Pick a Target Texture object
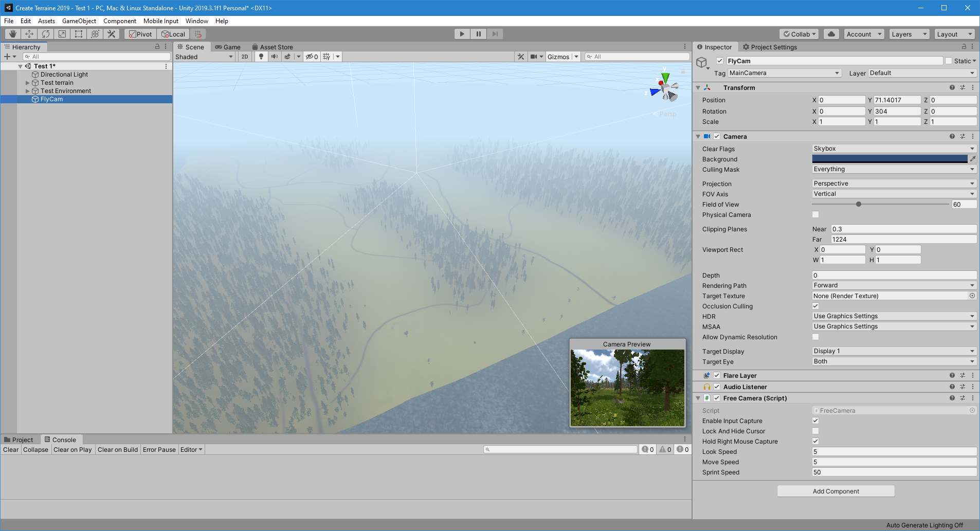The image size is (980, 531). pos(972,296)
